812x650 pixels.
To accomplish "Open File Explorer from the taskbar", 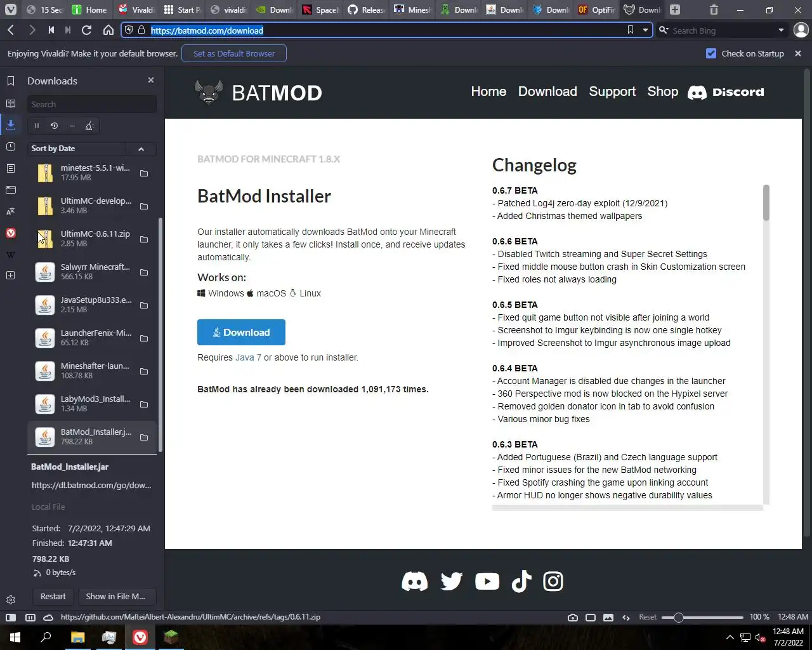I will pos(77,637).
